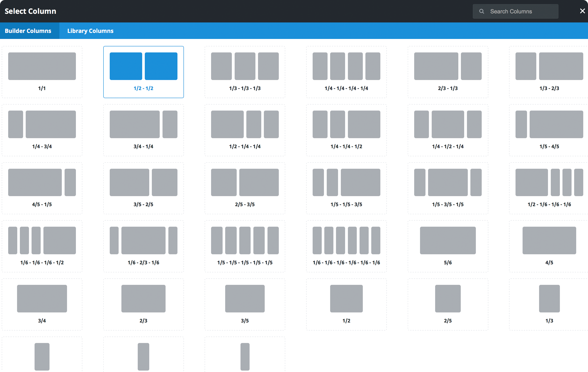
Task: Choose the 1/3 - 1/3 - 1/3 column layout
Action: click(x=245, y=72)
